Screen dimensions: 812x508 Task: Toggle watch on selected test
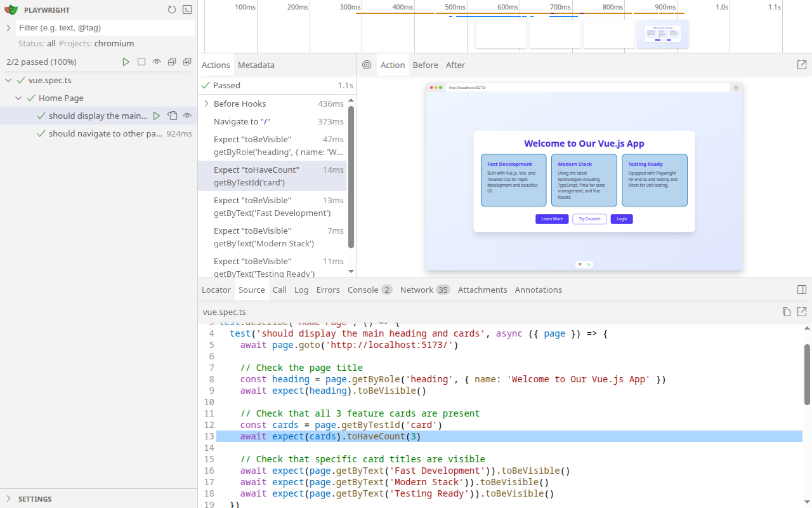click(187, 116)
